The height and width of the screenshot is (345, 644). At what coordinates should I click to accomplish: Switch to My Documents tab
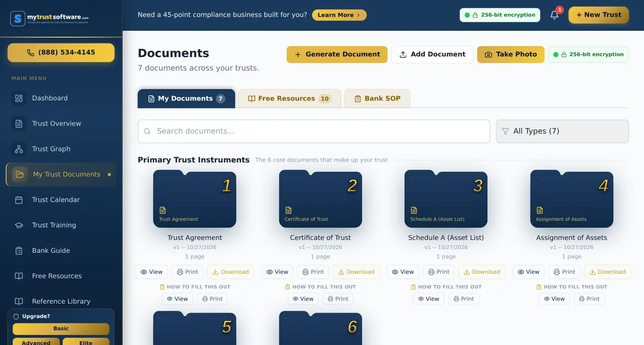coord(186,98)
